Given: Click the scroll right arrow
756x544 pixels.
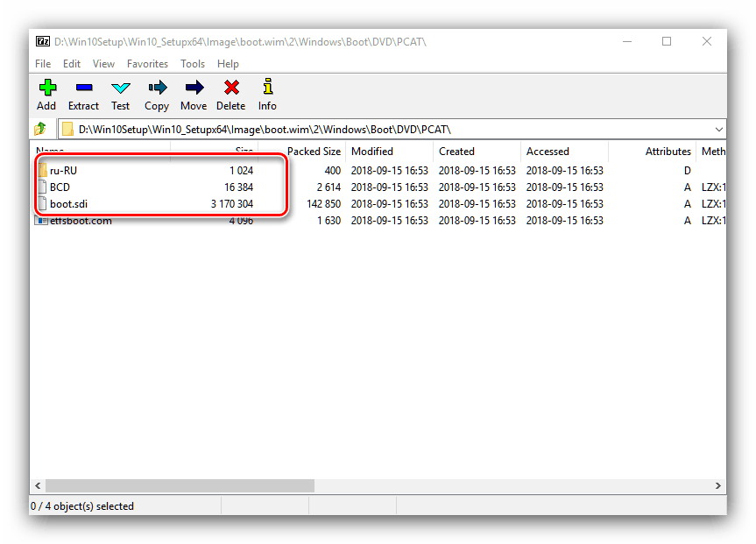Looking at the screenshot, I should tap(718, 485).
